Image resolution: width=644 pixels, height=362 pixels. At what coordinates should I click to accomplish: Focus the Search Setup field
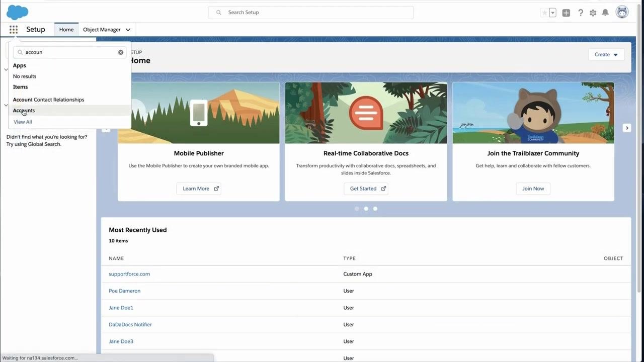[x=311, y=13]
